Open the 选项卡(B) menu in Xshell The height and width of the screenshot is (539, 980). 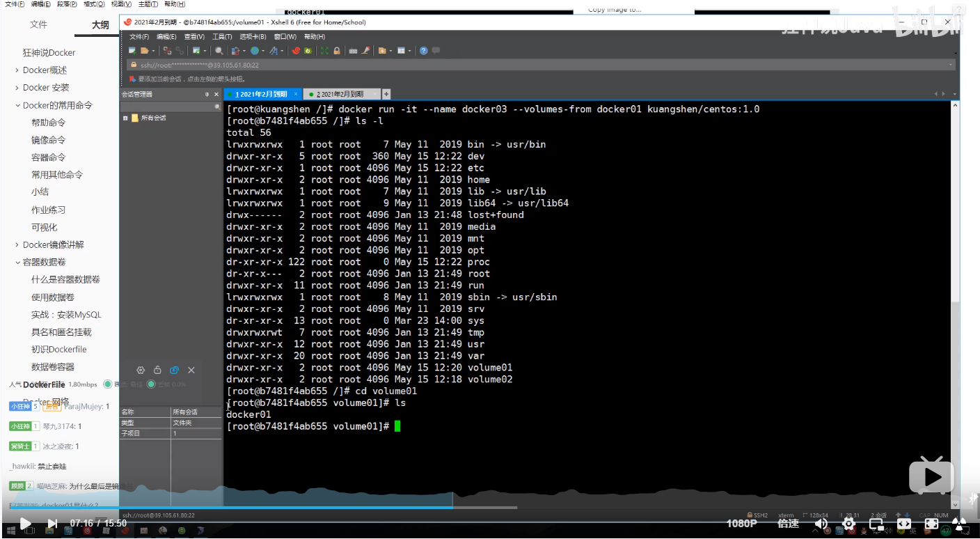(x=253, y=37)
